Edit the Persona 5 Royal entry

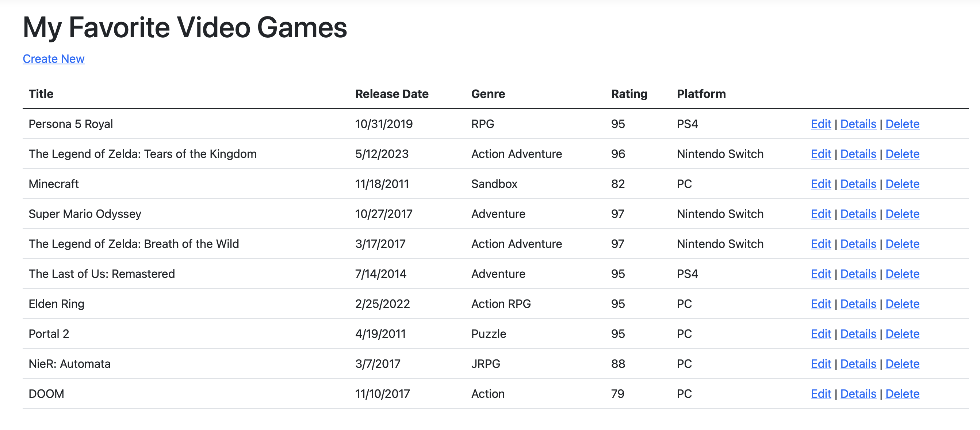pyautogui.click(x=820, y=124)
